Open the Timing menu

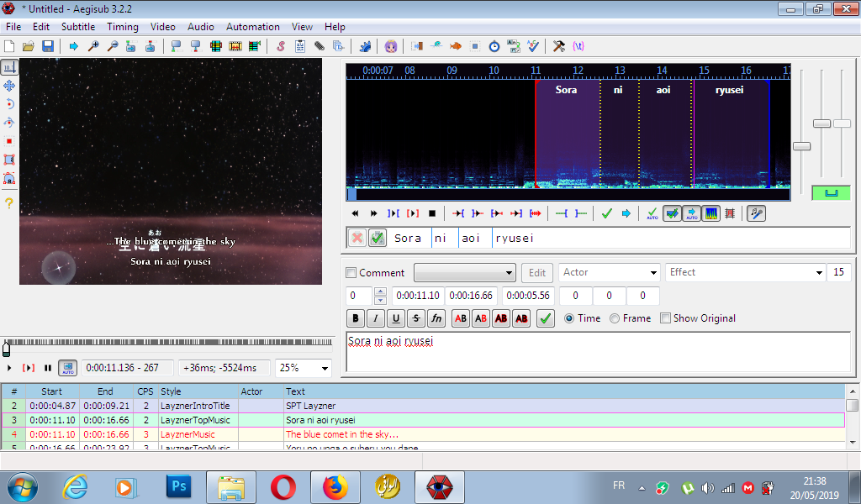[x=123, y=27]
